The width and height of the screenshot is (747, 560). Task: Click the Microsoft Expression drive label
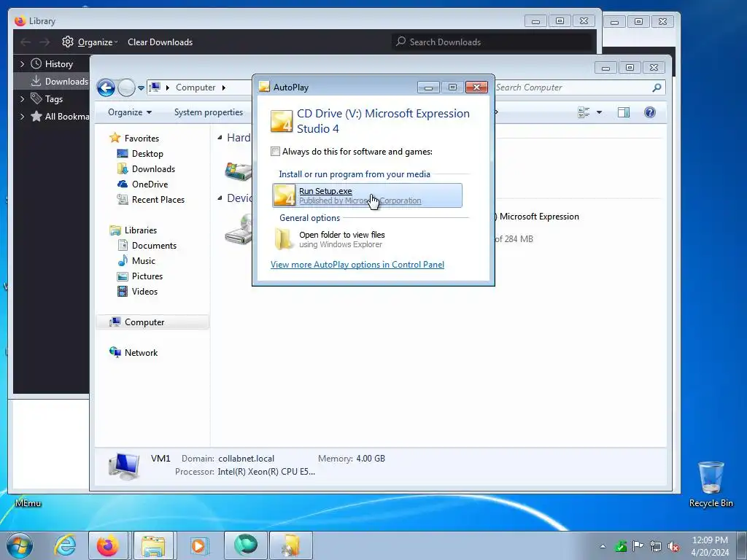[x=538, y=217]
